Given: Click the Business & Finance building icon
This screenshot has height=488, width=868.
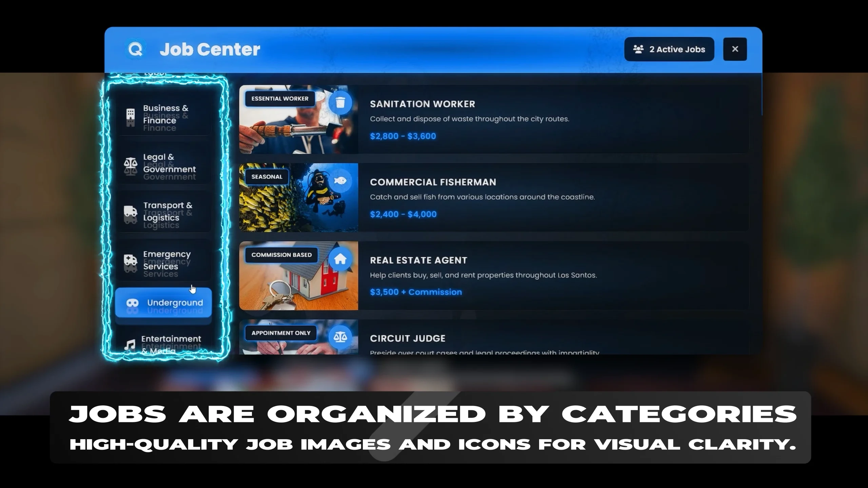Looking at the screenshot, I should click(x=131, y=114).
